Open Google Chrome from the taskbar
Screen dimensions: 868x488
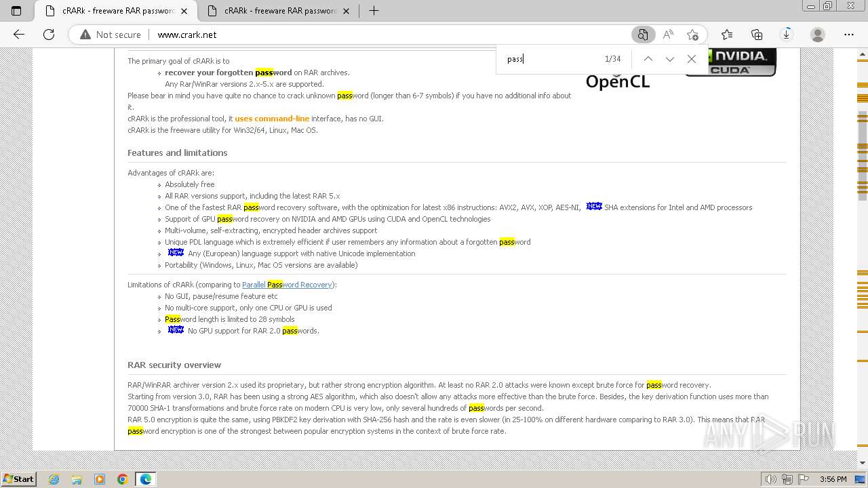(122, 479)
